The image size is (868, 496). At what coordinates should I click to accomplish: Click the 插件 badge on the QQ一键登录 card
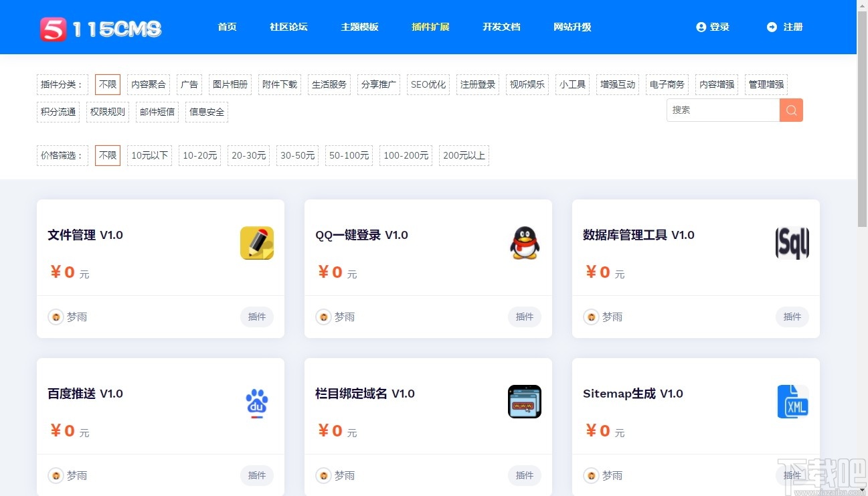coord(525,317)
